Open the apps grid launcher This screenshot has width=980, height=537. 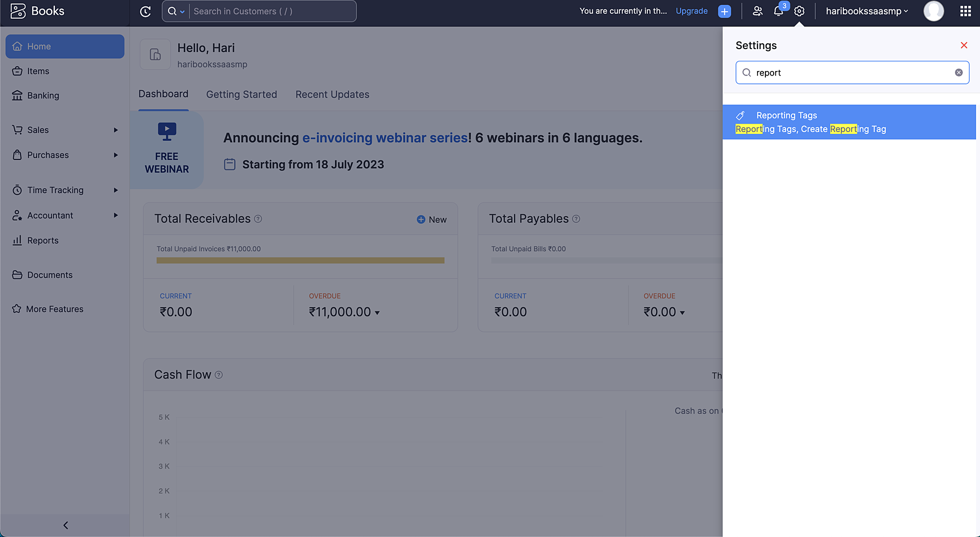tap(965, 11)
